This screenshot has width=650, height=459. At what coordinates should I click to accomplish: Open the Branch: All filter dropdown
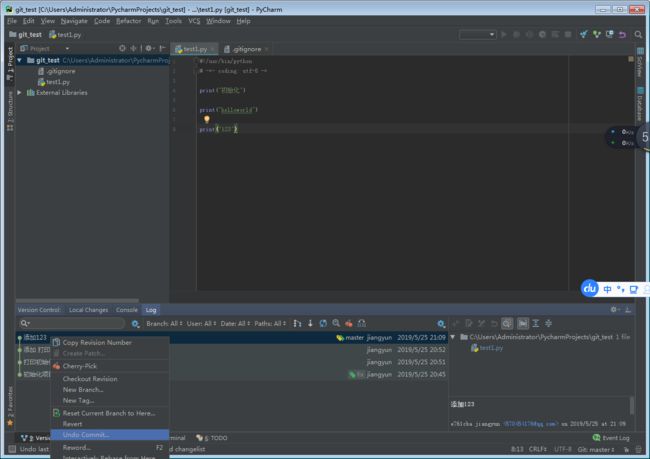point(164,323)
